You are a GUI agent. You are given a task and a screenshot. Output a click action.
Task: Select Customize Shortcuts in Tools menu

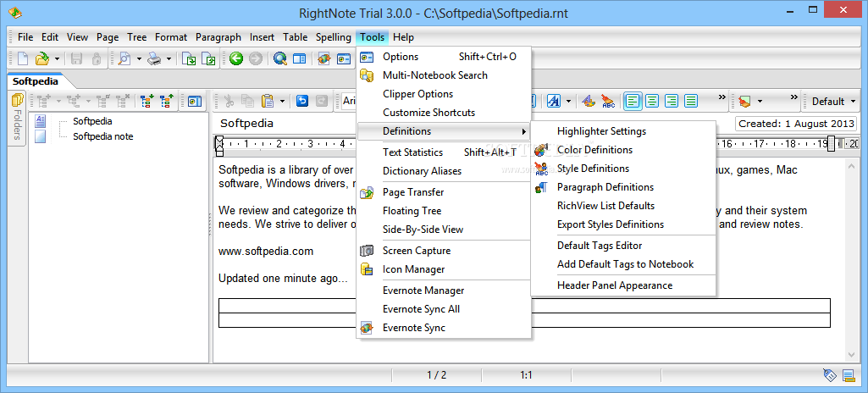444,113
